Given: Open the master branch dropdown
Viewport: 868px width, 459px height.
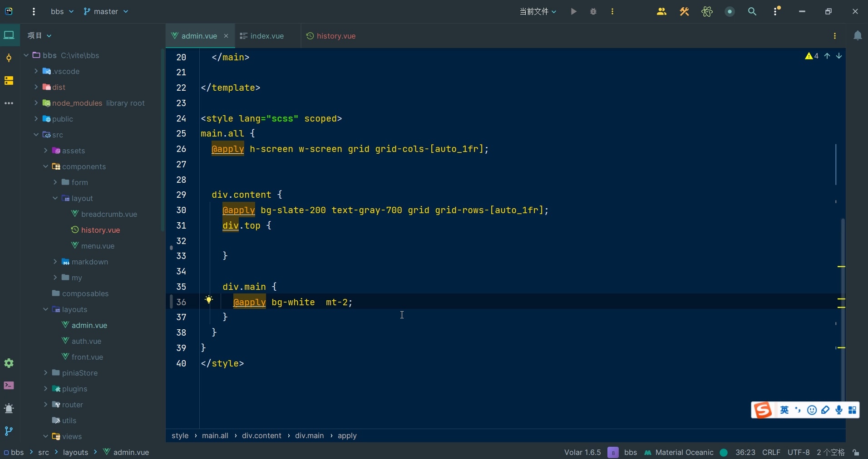Looking at the screenshot, I should 106,12.
